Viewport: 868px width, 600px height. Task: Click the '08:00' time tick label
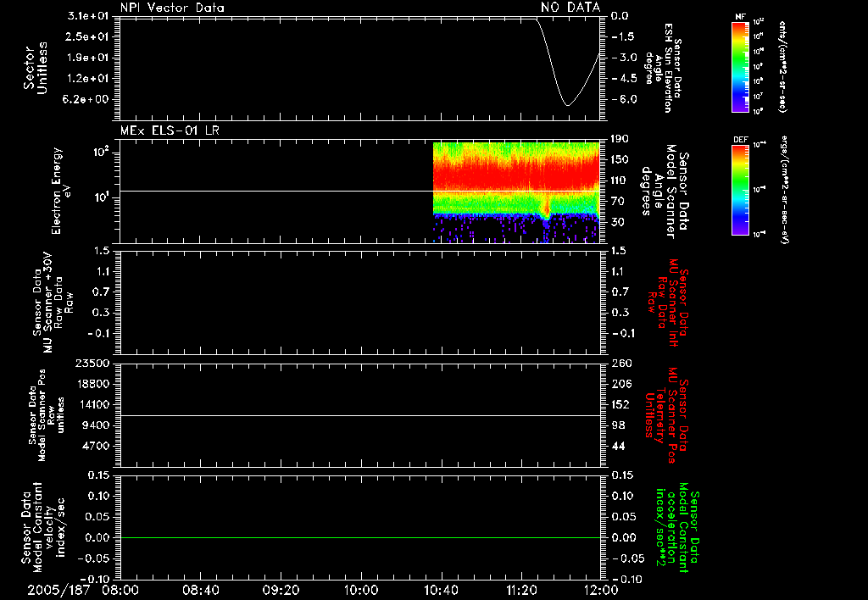120,590
